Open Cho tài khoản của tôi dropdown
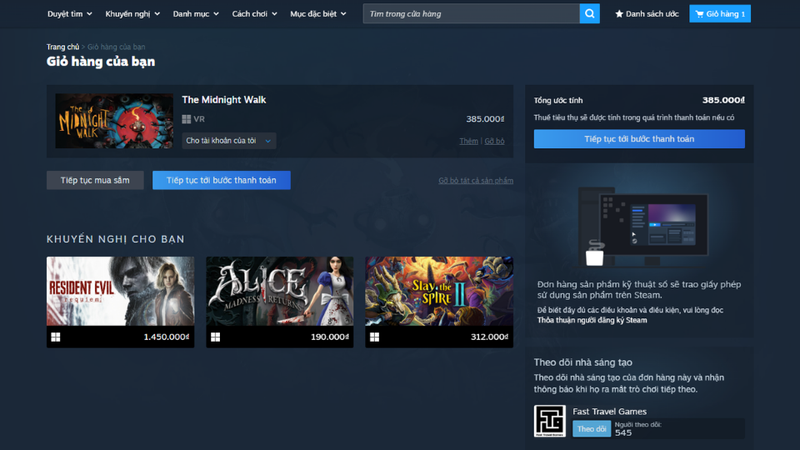The image size is (800, 450). tap(229, 141)
